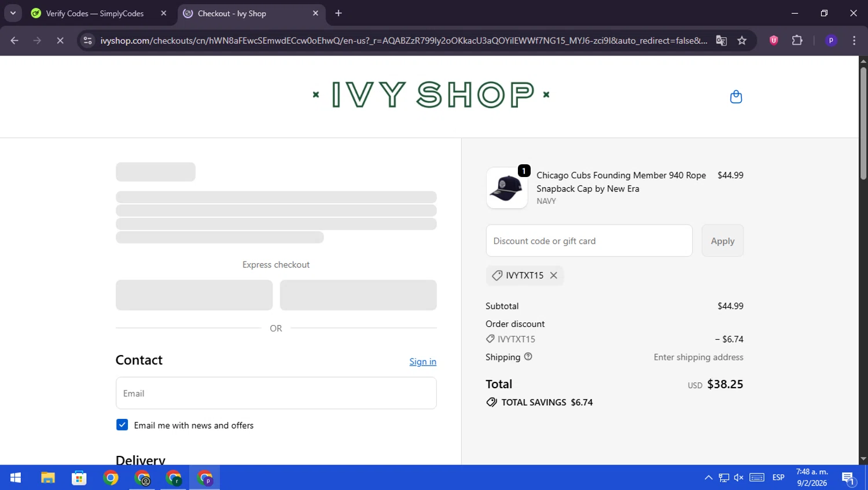Click the touch keyboard tray icon
The image size is (868, 490).
pyautogui.click(x=757, y=478)
